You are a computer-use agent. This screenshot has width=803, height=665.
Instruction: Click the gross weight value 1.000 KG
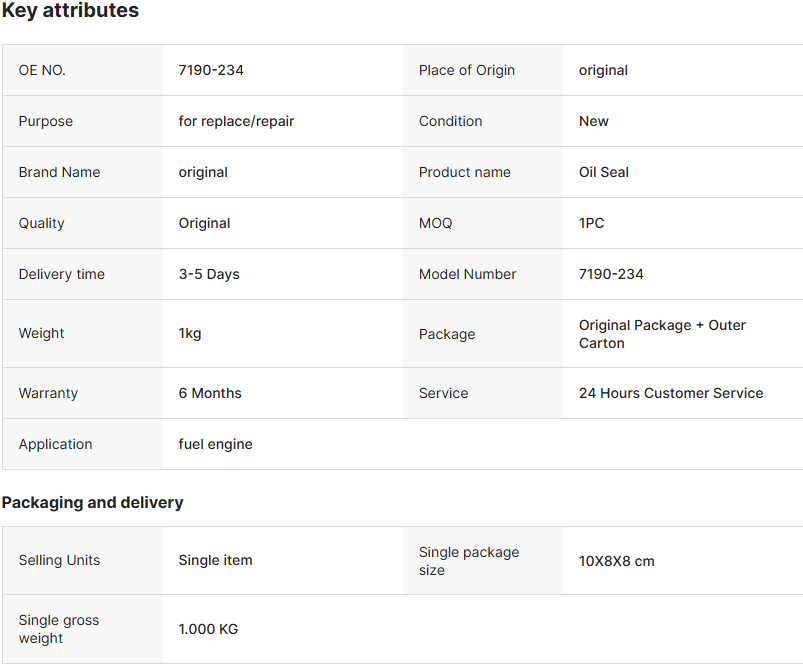(208, 629)
